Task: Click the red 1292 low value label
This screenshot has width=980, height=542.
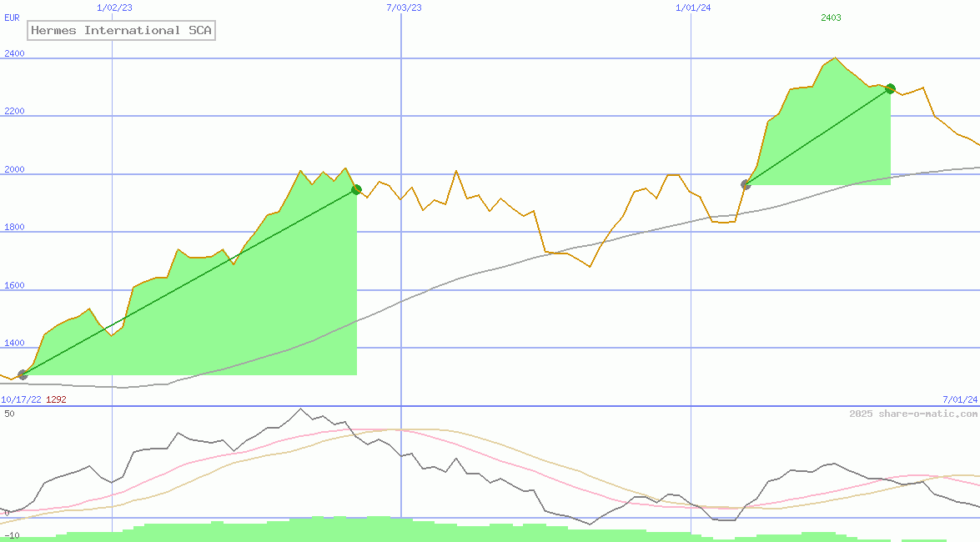Action: (56, 399)
